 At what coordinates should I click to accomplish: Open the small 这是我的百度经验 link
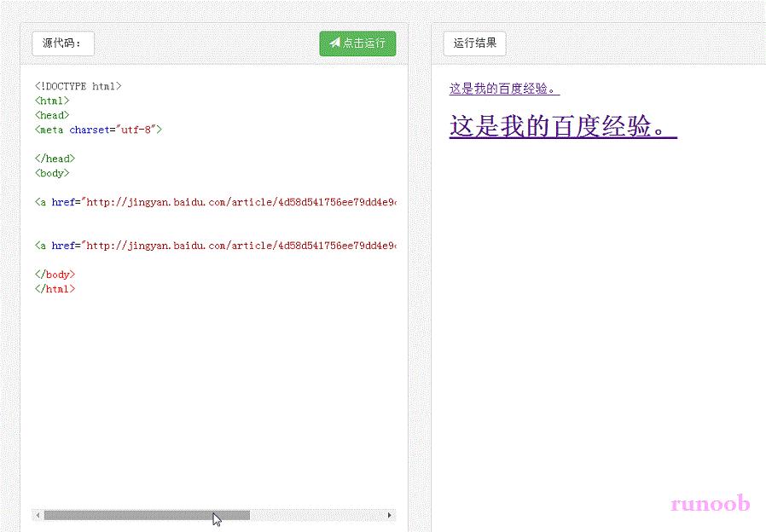tap(502, 88)
